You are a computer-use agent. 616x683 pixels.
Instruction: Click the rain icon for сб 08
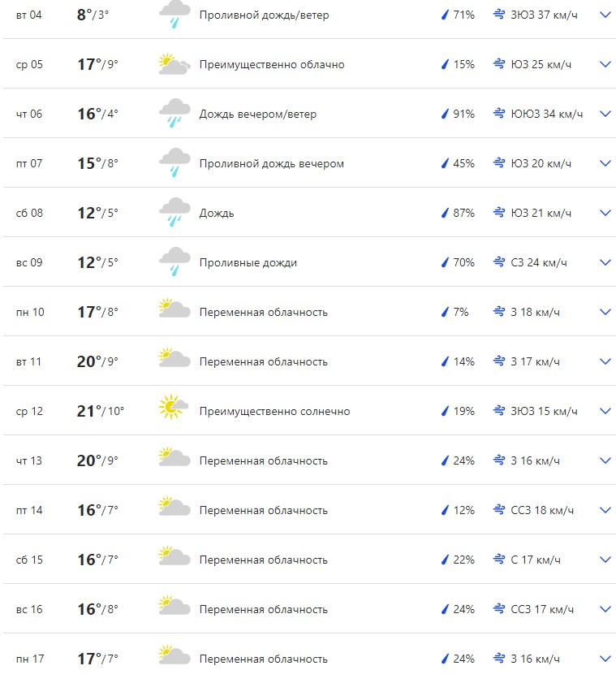point(174,213)
